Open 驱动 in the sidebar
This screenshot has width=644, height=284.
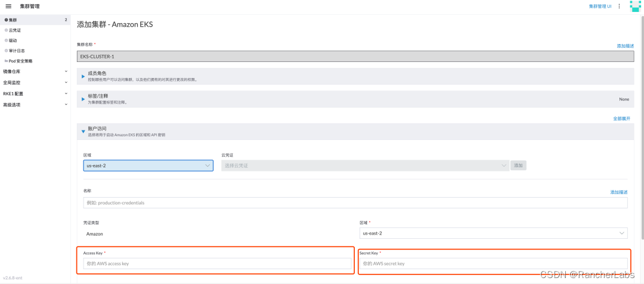[13, 40]
